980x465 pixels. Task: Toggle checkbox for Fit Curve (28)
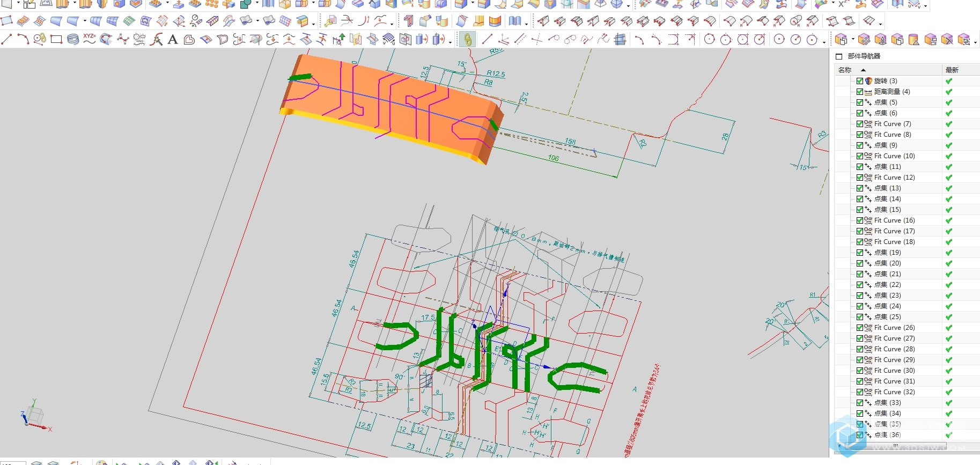pyautogui.click(x=860, y=349)
